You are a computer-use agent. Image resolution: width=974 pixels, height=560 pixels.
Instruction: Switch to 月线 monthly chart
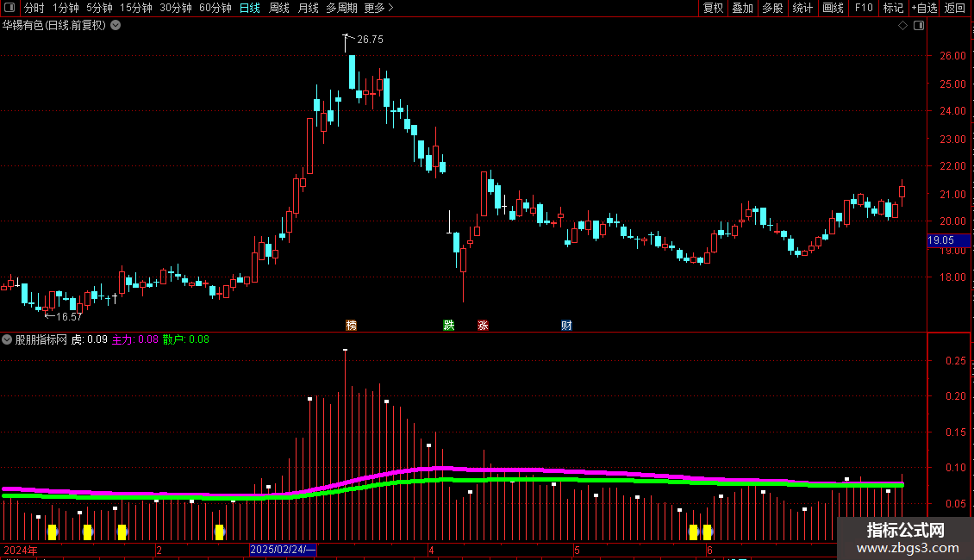coord(308,8)
